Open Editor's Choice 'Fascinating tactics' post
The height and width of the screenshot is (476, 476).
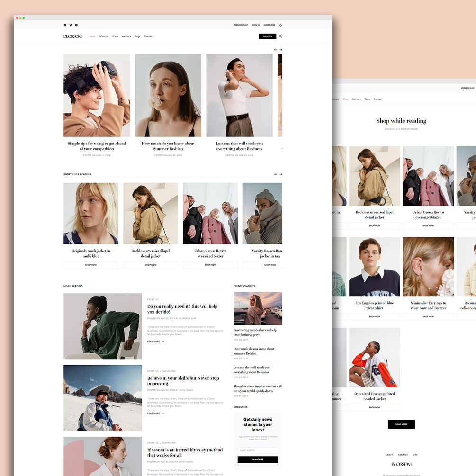pyautogui.click(x=255, y=332)
